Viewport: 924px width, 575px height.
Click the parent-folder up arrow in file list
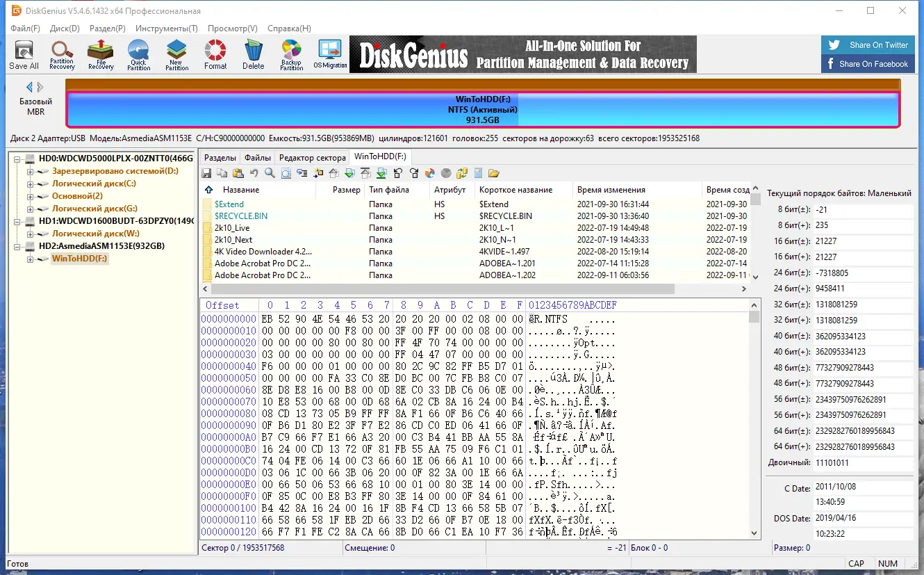pyautogui.click(x=208, y=190)
